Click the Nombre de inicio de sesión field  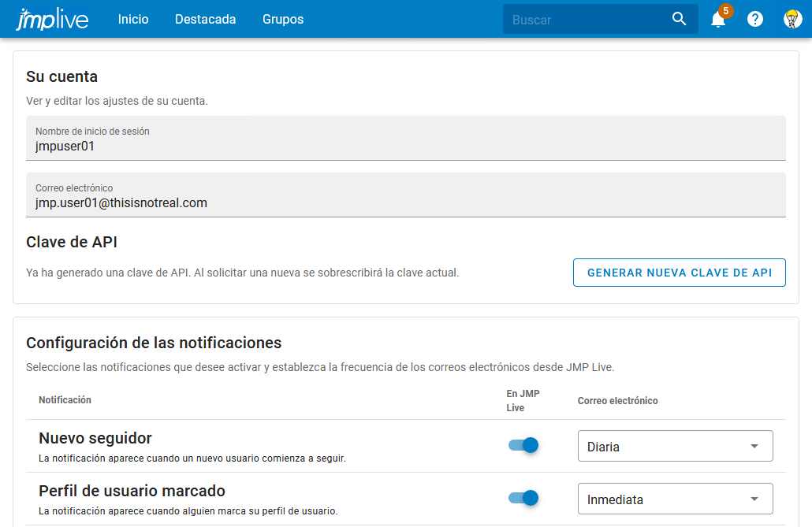click(x=405, y=138)
